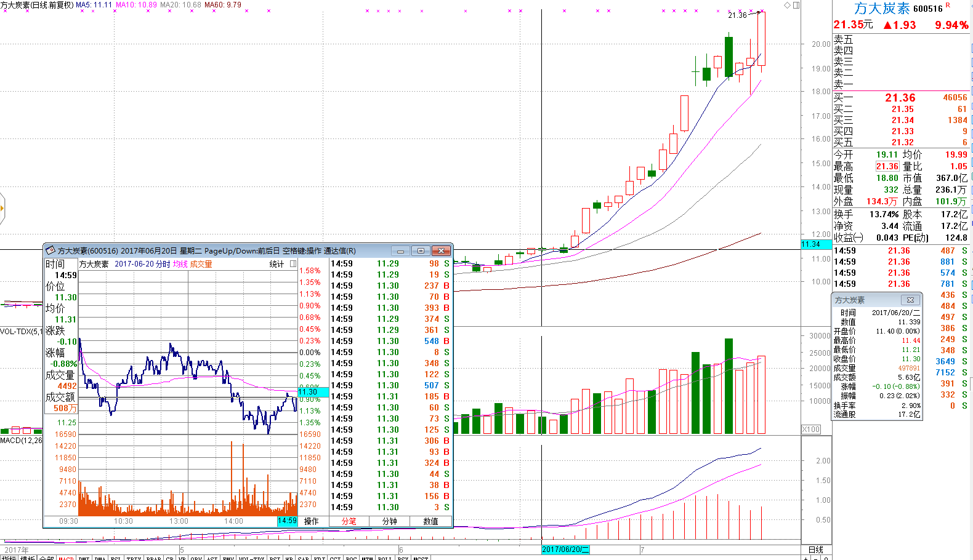Select the SAR indicator tab
Screen dimensions: 973x560
(303, 558)
